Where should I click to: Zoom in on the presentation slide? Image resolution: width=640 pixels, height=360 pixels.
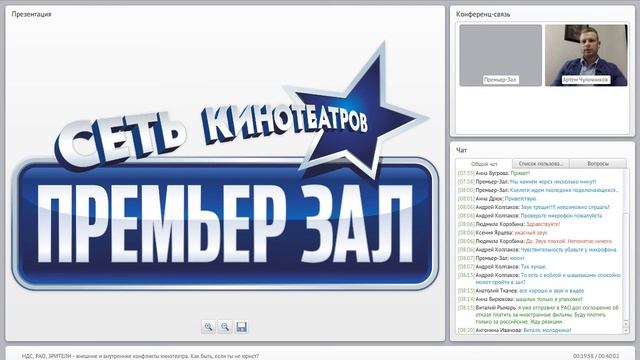[x=208, y=327]
